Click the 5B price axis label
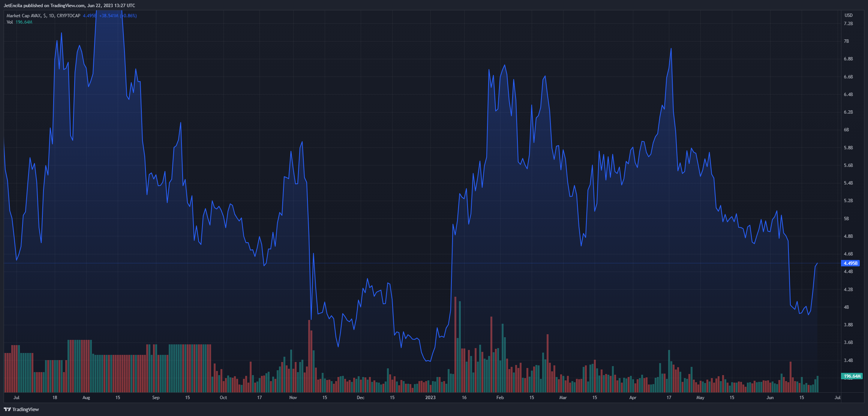 846,219
